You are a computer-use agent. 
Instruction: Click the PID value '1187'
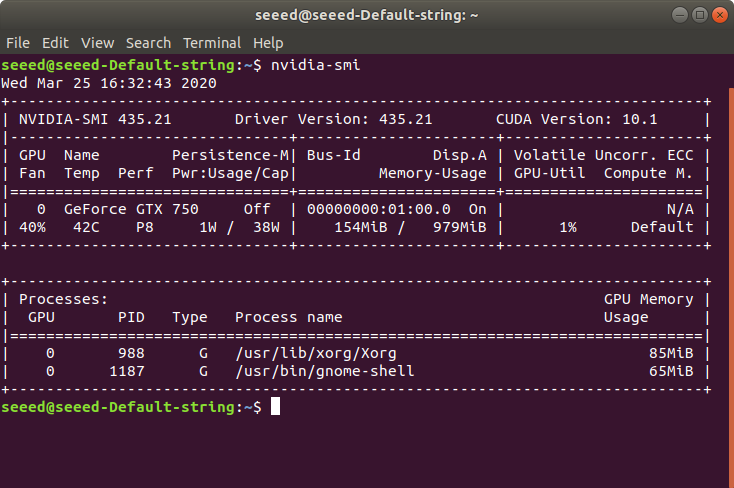coord(126,371)
